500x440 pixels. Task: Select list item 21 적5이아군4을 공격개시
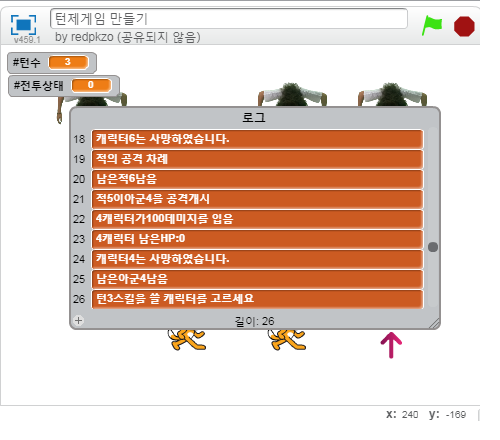coord(257,199)
